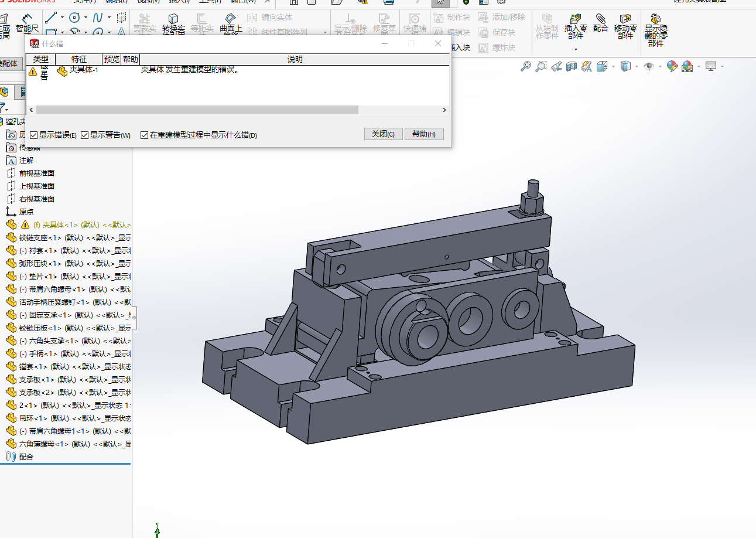The image size is (756, 538).
Task: Open the Line tool dropdown arrow
Action: point(62,18)
